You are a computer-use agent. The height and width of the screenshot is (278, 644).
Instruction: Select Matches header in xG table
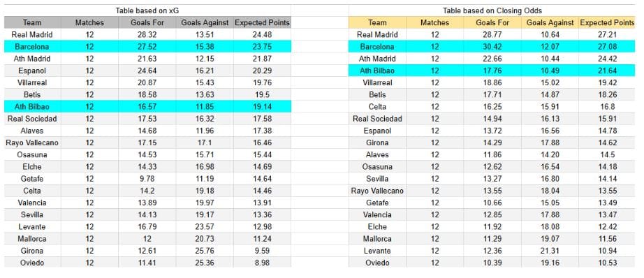pos(89,22)
